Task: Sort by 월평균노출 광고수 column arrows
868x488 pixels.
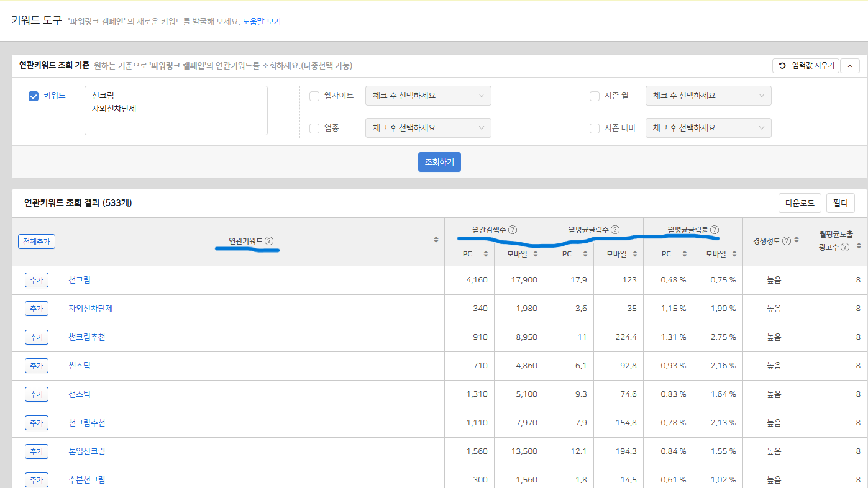Action: click(x=859, y=246)
